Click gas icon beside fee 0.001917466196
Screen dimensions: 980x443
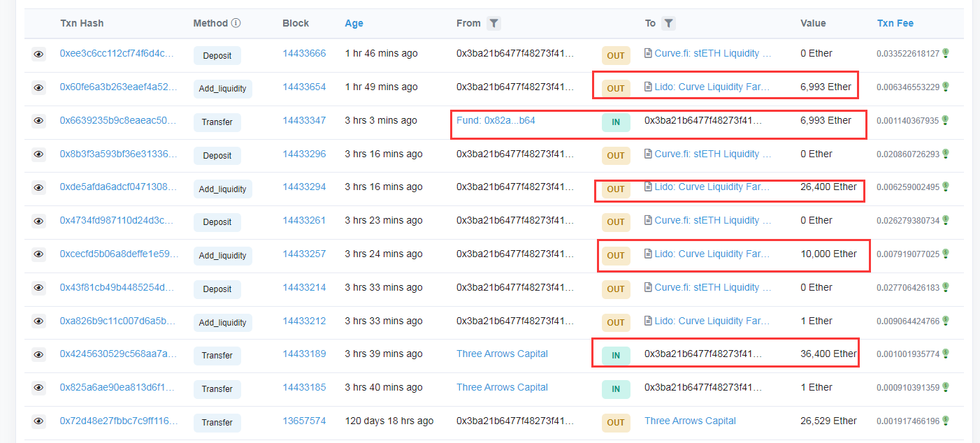coord(946,421)
